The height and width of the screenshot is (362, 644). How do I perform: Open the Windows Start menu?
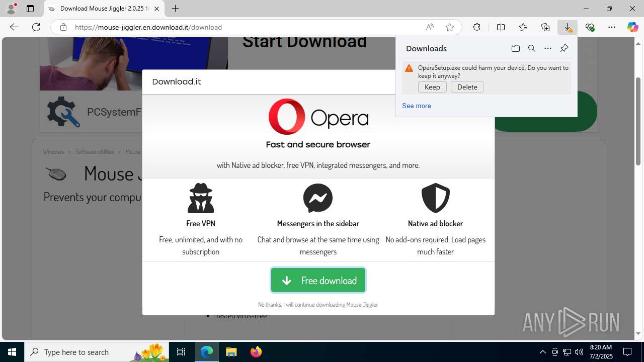pyautogui.click(x=12, y=352)
